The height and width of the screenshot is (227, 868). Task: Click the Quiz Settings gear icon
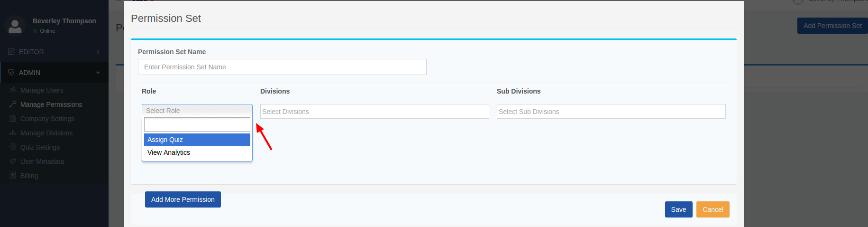tap(13, 147)
